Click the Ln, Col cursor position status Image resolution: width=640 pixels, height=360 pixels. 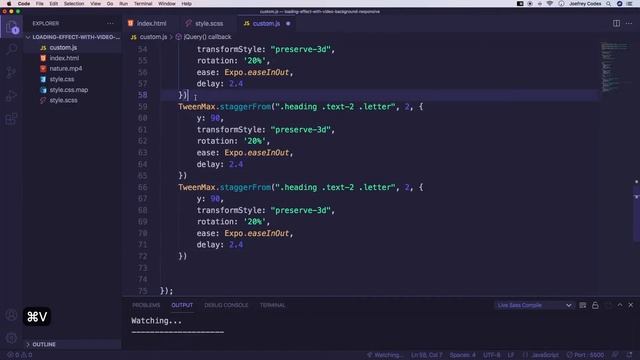click(x=427, y=355)
